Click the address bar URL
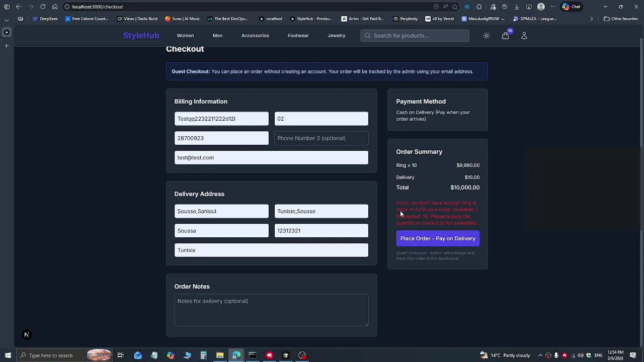This screenshot has width=644, height=362. point(98,7)
